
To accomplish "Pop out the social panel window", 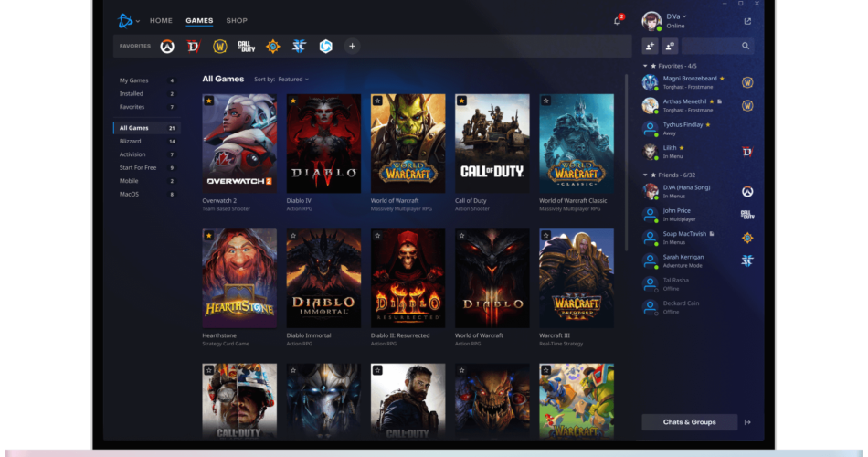I will pos(748,21).
